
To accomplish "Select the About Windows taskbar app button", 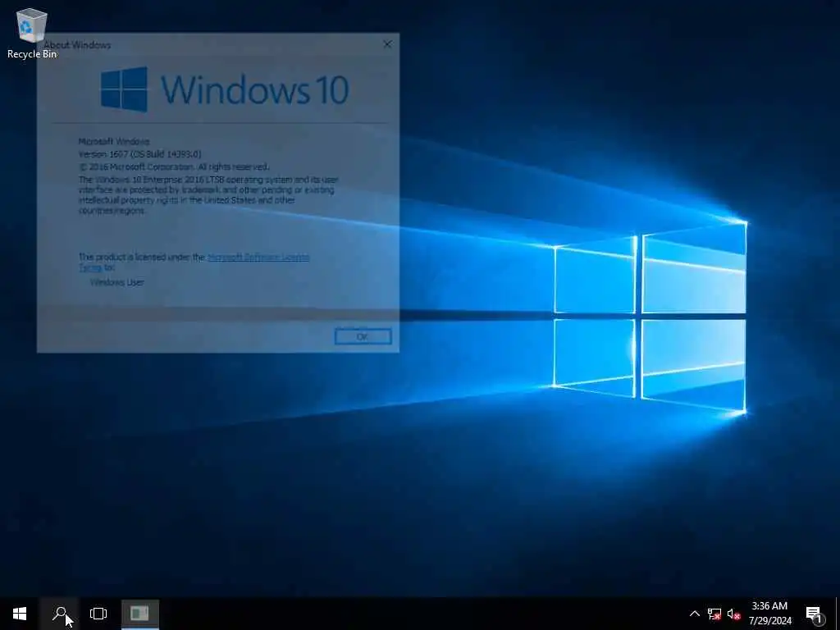I will click(x=139, y=614).
